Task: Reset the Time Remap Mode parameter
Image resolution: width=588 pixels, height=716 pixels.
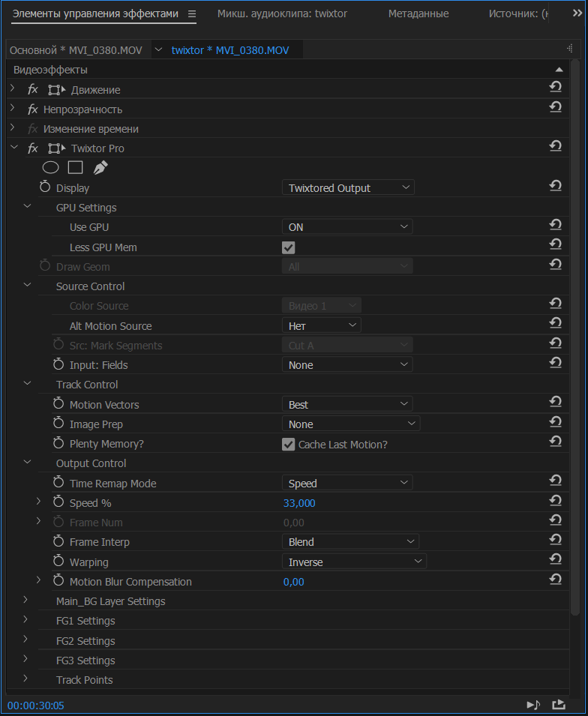Action: 556,481
